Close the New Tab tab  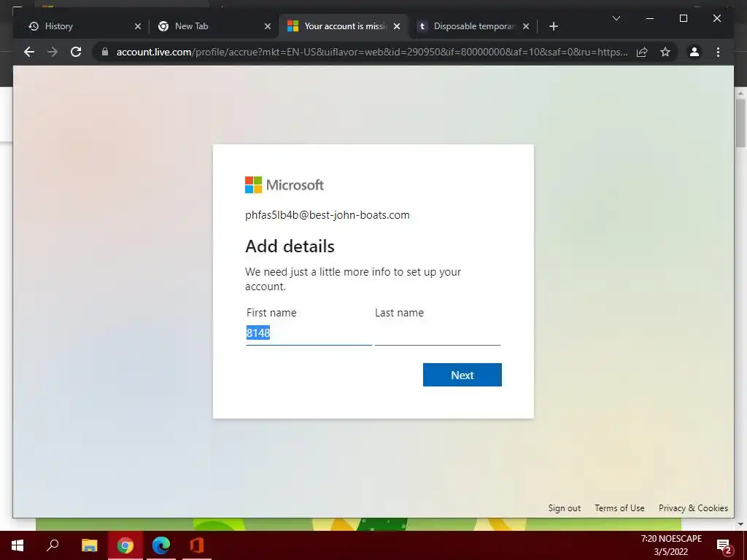(x=267, y=26)
